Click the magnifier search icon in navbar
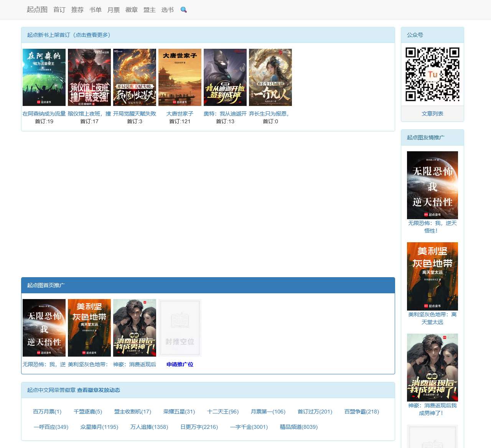The image size is (491, 448). [183, 10]
